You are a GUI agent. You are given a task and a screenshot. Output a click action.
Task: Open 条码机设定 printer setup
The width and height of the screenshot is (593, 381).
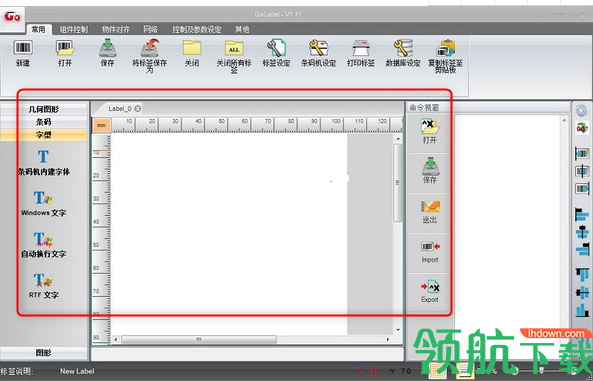click(318, 53)
